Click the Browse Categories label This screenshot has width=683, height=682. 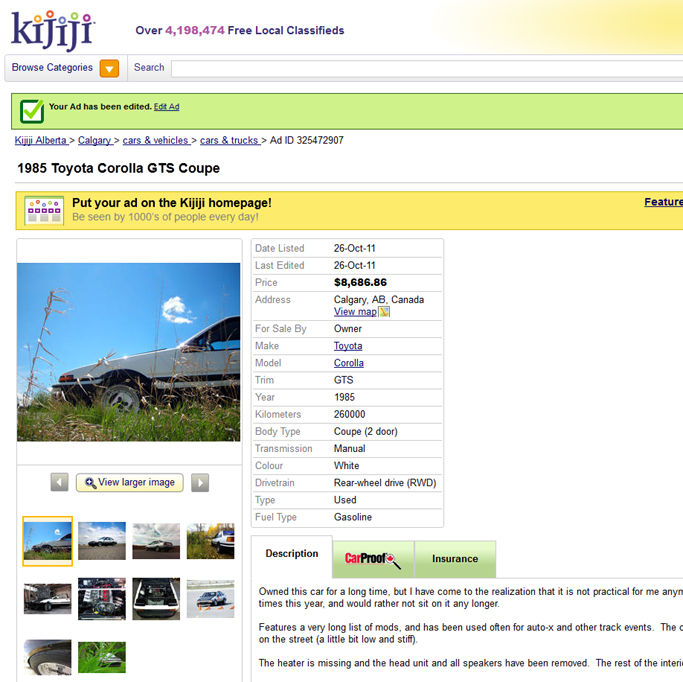[x=52, y=68]
